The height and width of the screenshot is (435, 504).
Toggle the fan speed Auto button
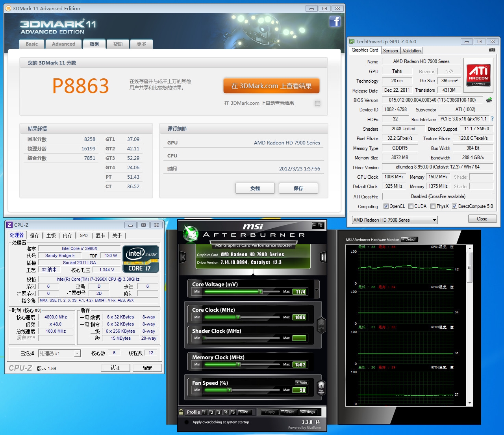coord(302,382)
